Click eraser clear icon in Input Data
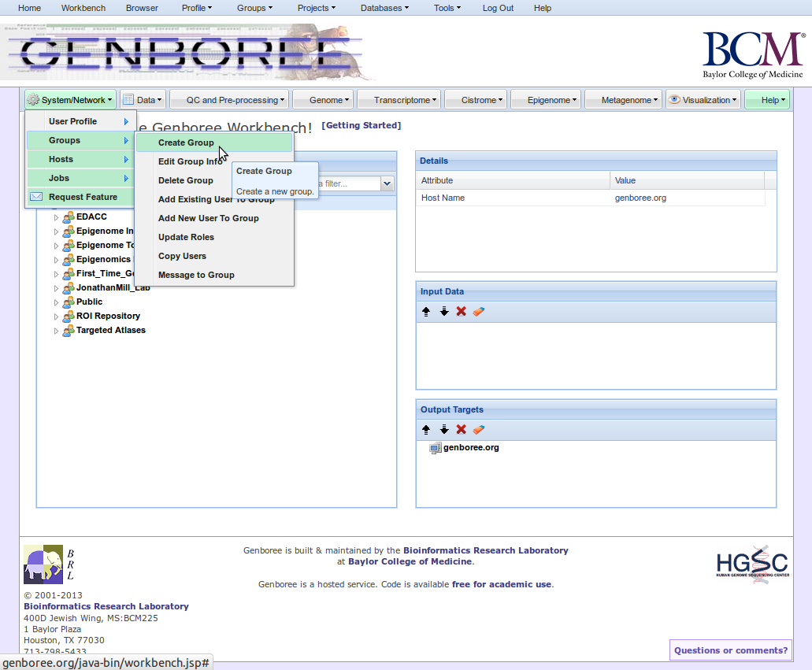Viewport: 812px width, 670px height. coord(479,312)
